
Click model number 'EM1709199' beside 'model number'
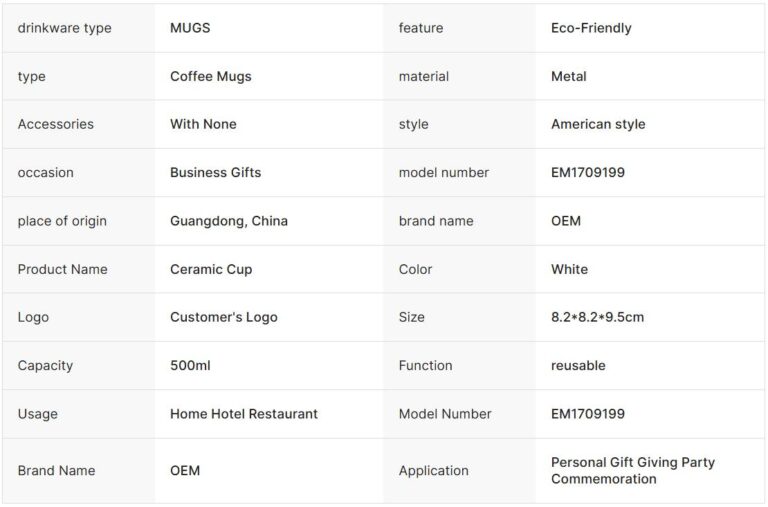(588, 172)
